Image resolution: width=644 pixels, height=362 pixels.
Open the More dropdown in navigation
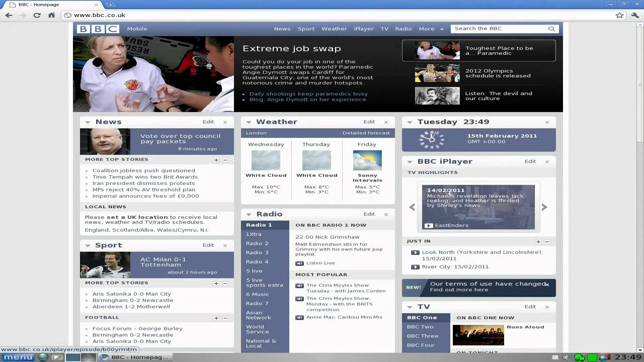tap(431, 29)
